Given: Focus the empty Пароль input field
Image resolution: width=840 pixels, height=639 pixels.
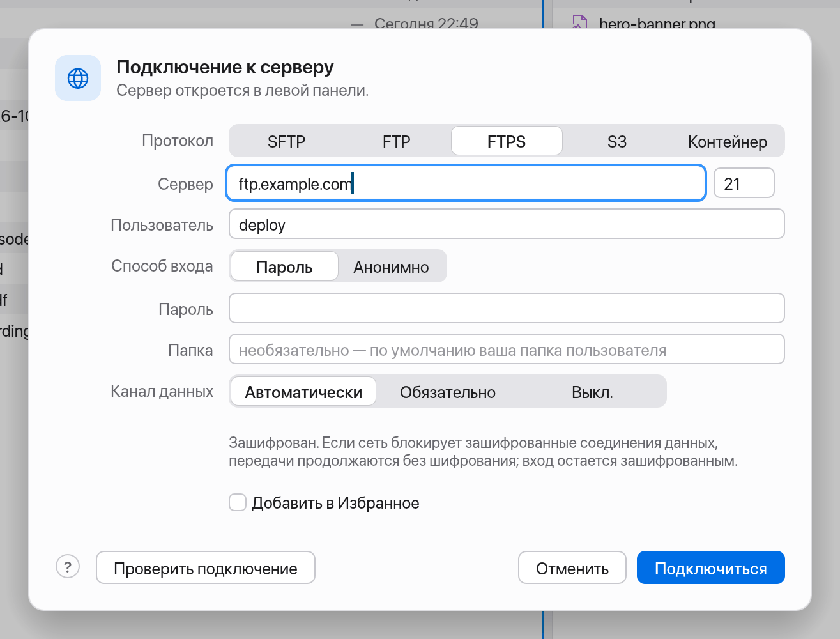Looking at the screenshot, I should click(507, 309).
